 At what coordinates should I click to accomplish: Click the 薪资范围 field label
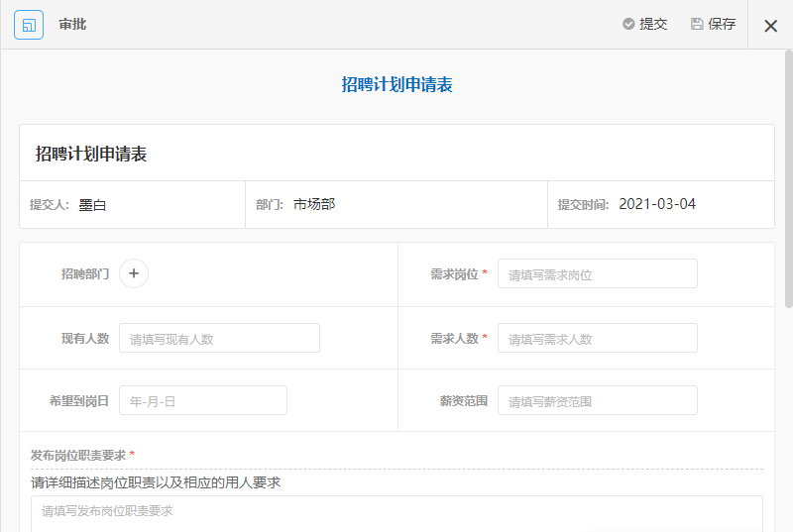pos(464,401)
